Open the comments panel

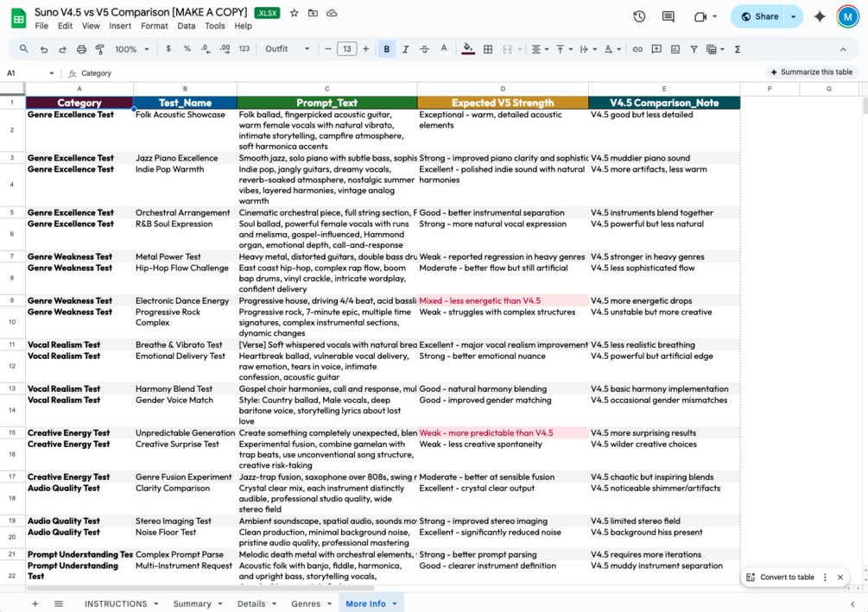tap(668, 16)
